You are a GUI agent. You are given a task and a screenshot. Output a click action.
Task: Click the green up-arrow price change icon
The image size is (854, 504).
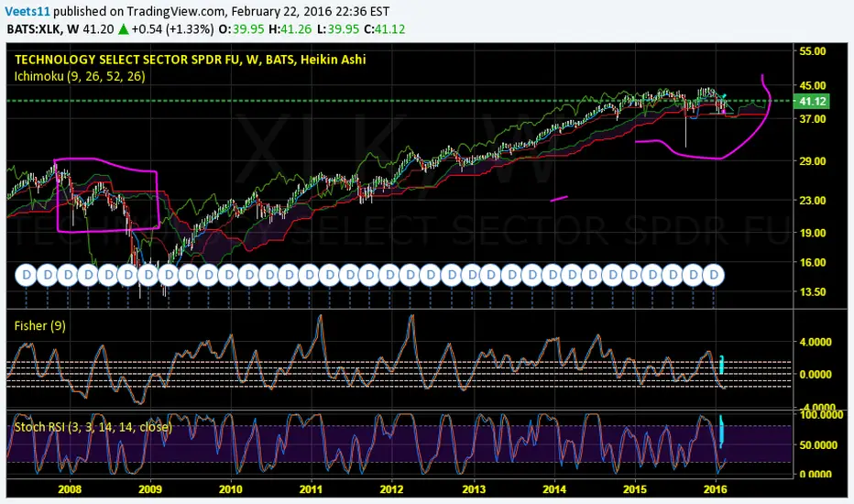pyautogui.click(x=124, y=29)
